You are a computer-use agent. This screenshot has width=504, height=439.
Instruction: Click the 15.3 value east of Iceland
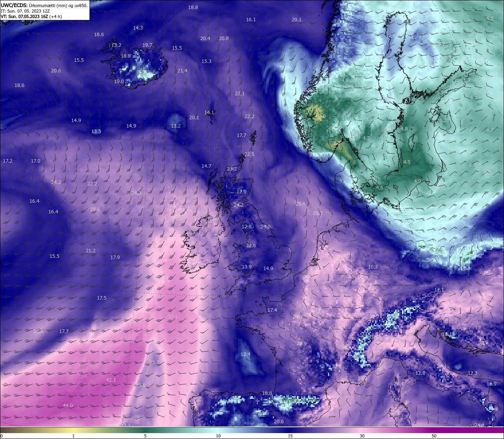pyautogui.click(x=206, y=61)
